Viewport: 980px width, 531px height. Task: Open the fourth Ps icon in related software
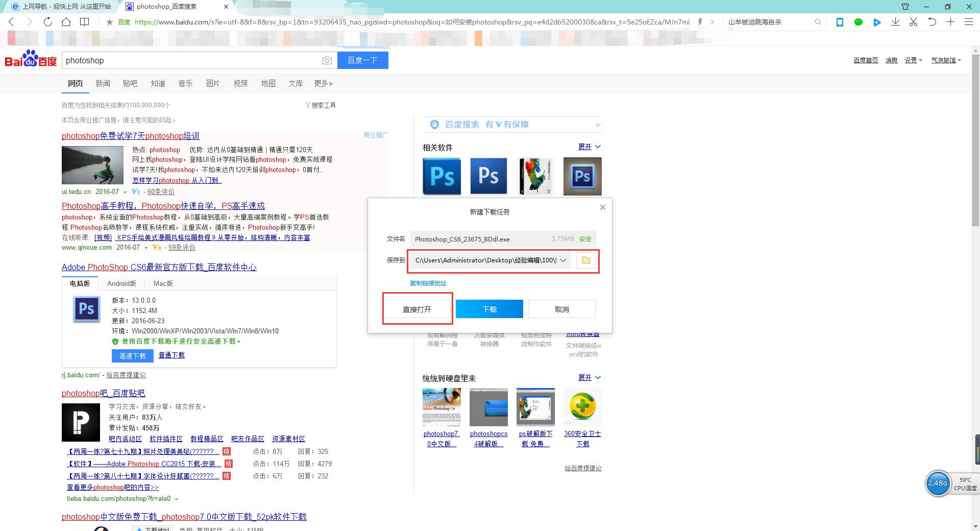pyautogui.click(x=582, y=176)
